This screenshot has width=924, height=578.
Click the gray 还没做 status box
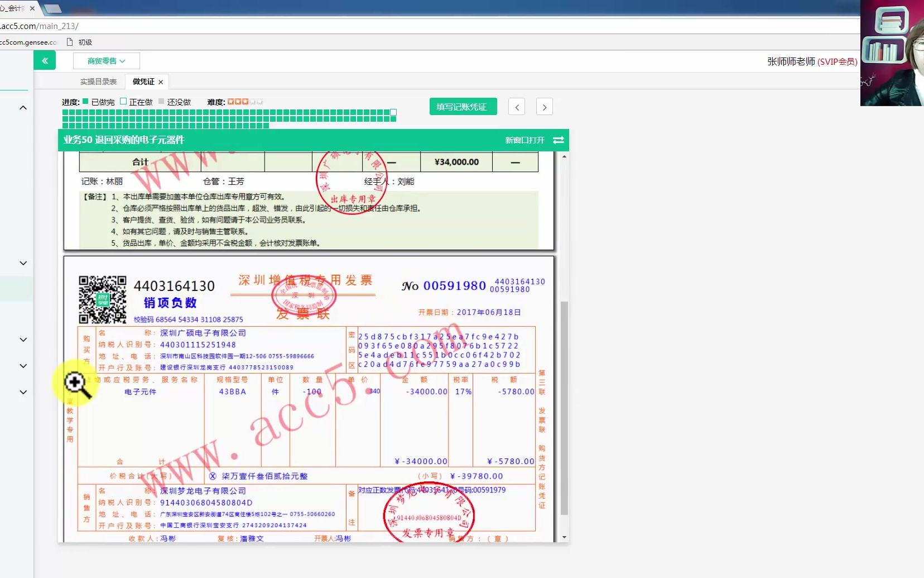point(162,101)
